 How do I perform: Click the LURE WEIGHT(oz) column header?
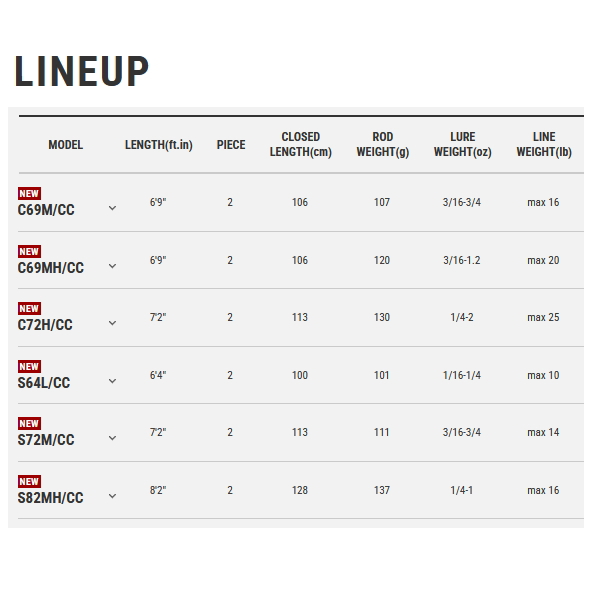coord(463,145)
